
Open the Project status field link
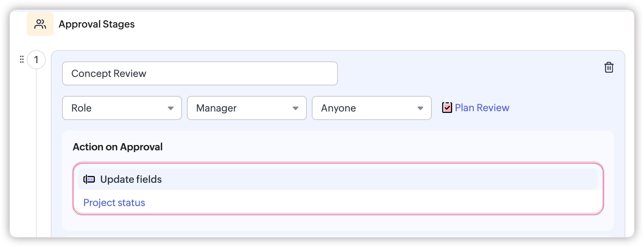pos(114,203)
